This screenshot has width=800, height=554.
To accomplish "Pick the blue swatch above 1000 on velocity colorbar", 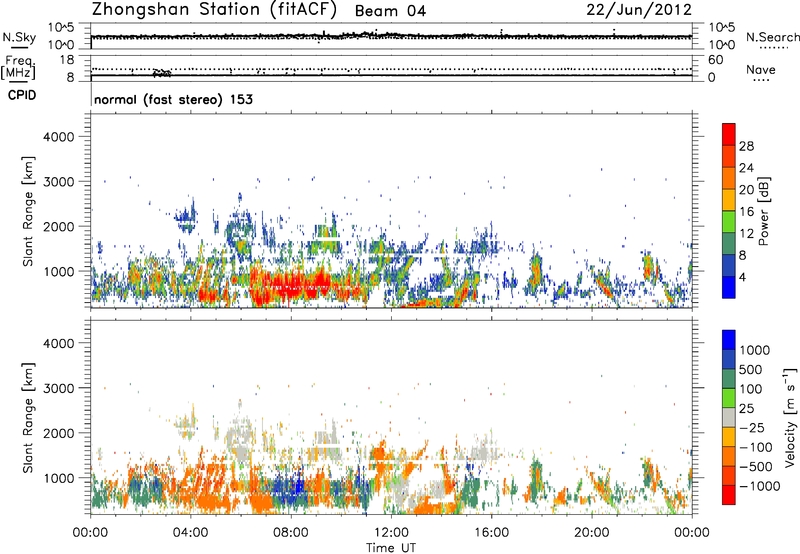I will [x=729, y=340].
